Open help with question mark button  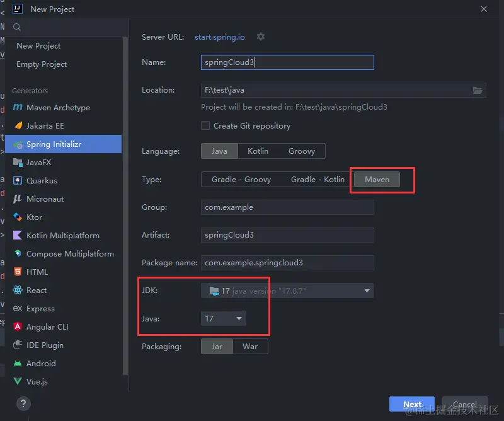23,403
